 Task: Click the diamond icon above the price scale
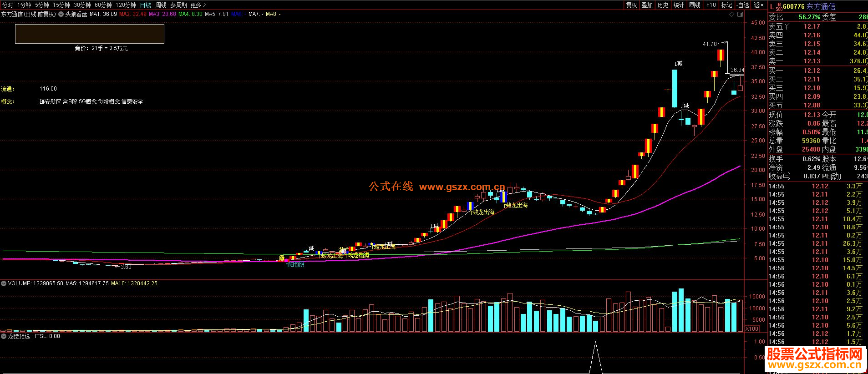(x=732, y=14)
